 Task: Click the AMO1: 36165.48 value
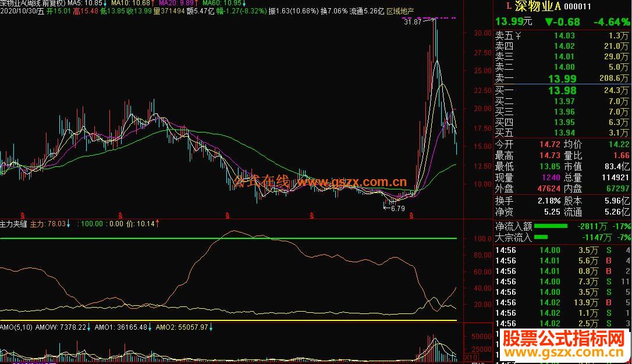pos(120,327)
